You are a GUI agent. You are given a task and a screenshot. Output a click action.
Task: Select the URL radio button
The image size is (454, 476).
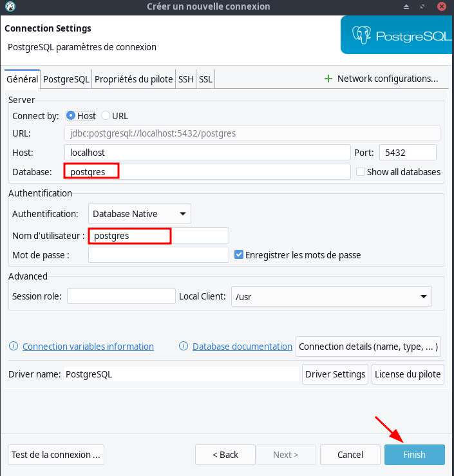[x=106, y=116]
